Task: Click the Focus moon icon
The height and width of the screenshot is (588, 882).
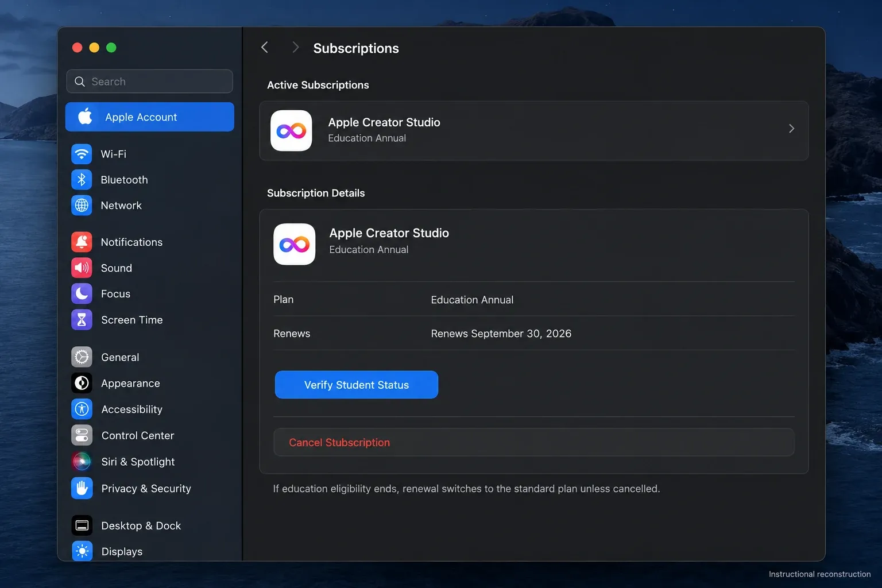Action: click(x=82, y=293)
